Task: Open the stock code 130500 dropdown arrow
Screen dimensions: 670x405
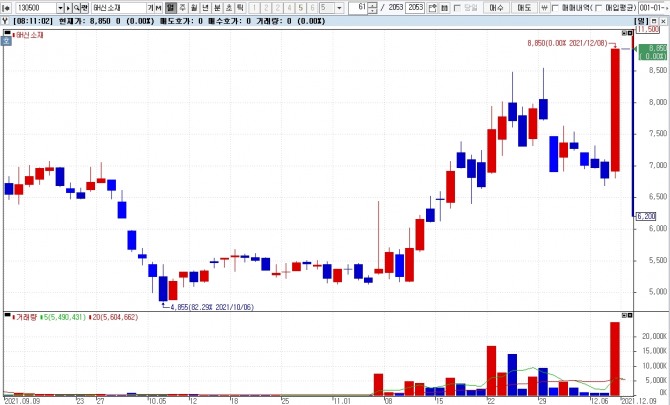Action: [x=64, y=7]
